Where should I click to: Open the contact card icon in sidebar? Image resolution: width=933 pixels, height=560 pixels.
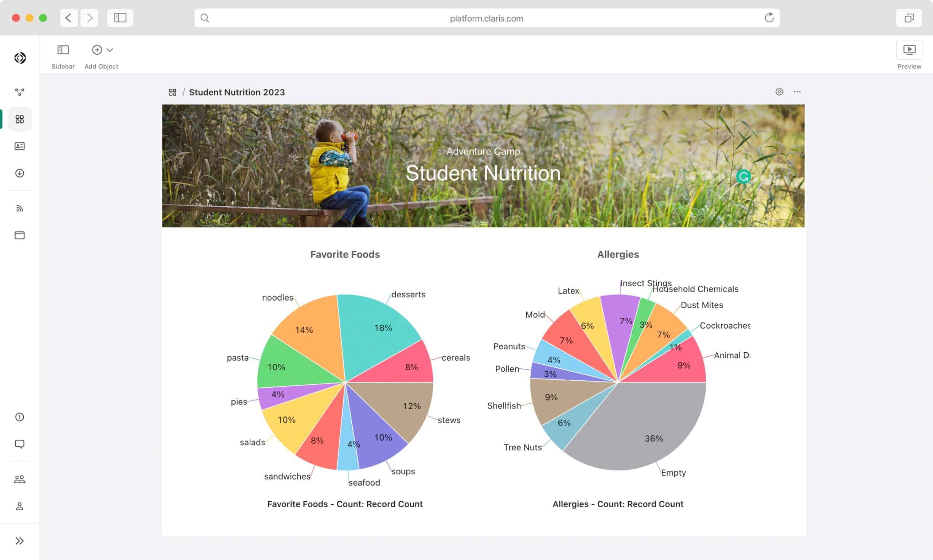(20, 146)
